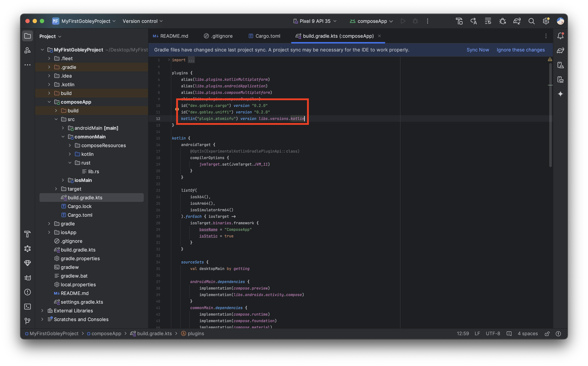
Task: Switch to the README.md tab
Action: 170,36
